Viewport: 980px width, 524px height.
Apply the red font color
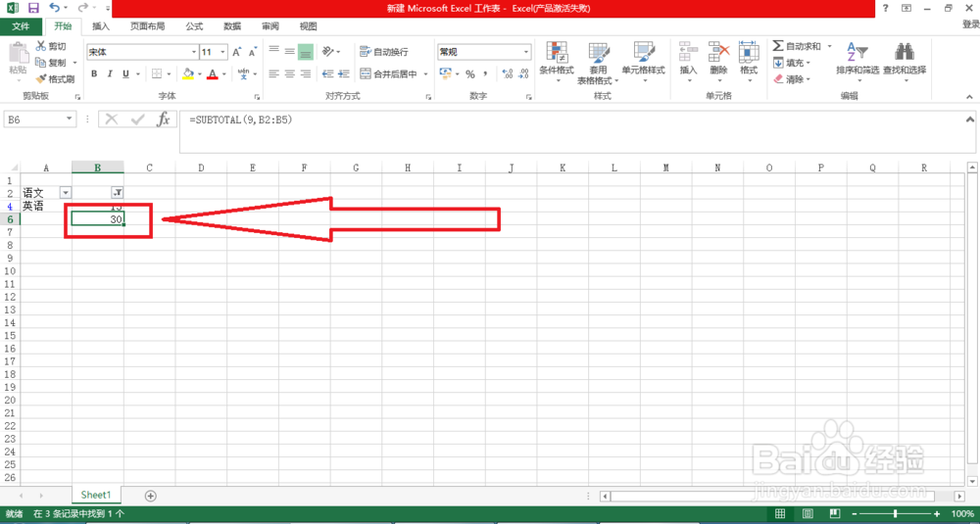click(x=212, y=73)
